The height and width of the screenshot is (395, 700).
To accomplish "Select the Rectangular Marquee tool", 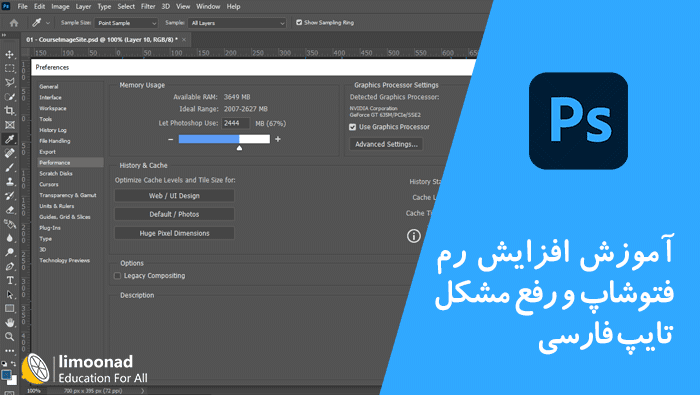I will (x=9, y=68).
